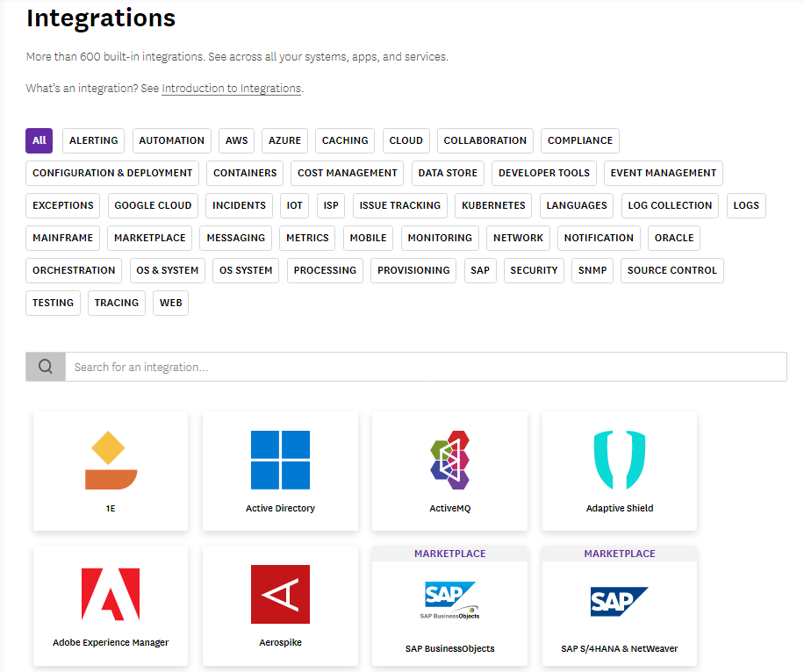Focus the Search for an integration field
Screen dimensions: 804x672
[426, 367]
